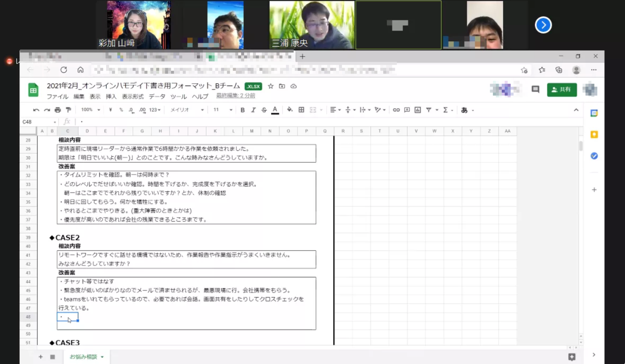Click the merge cells icon
This screenshot has height=364, width=625.
pyautogui.click(x=313, y=110)
